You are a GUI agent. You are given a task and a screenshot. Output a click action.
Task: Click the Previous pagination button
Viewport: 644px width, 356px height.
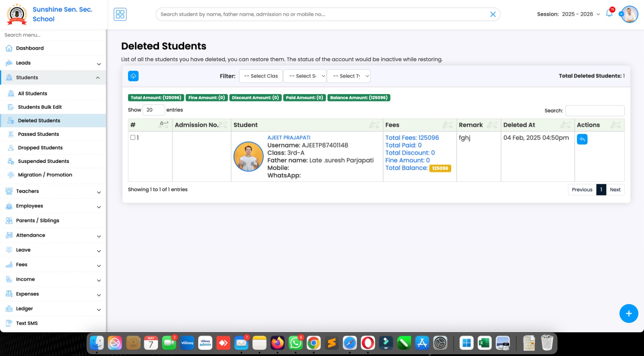(x=582, y=190)
